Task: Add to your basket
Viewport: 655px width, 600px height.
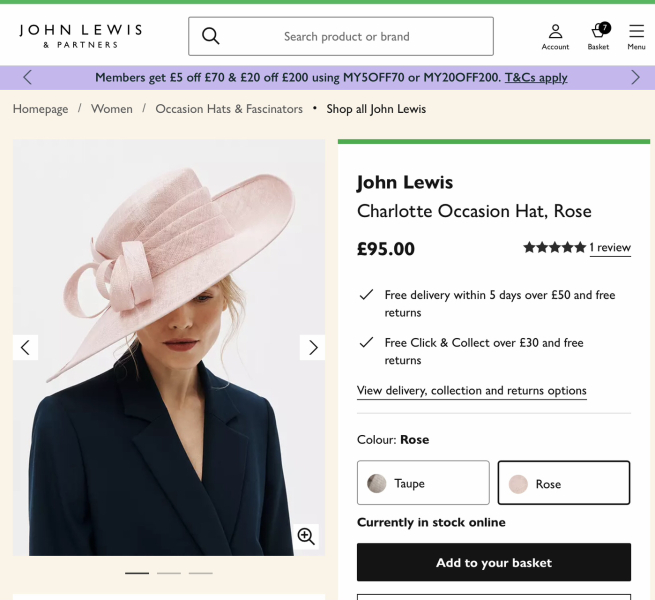Action: coord(494,562)
